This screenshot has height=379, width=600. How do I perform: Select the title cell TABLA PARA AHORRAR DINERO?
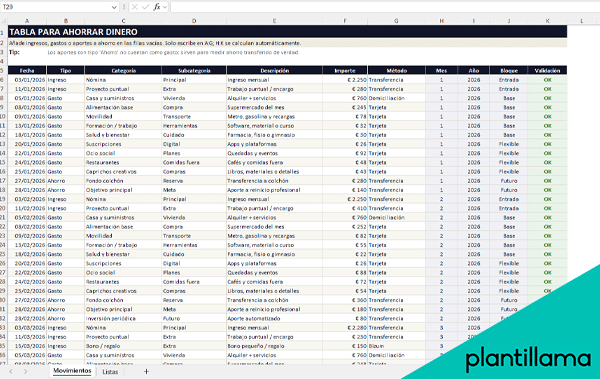click(x=287, y=32)
